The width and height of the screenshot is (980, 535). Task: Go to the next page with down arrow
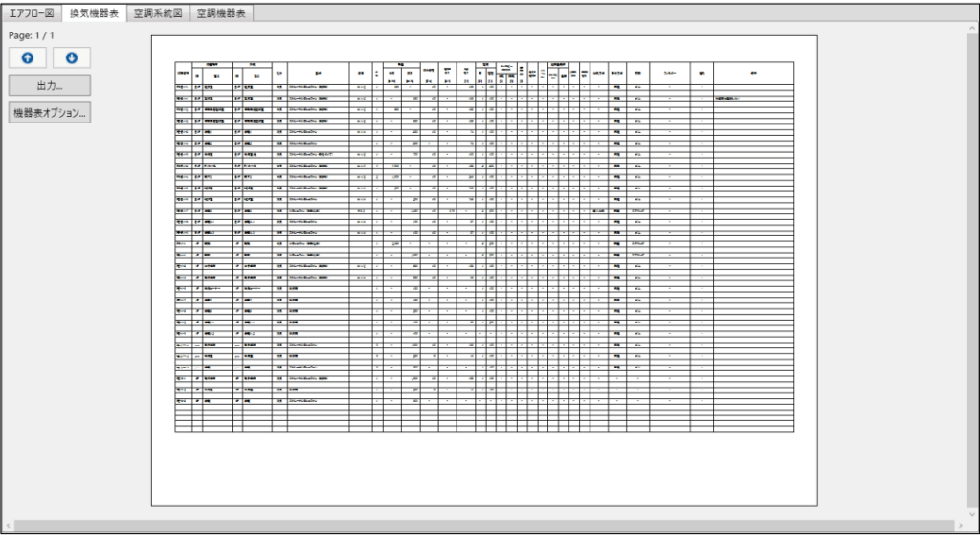coord(72,58)
